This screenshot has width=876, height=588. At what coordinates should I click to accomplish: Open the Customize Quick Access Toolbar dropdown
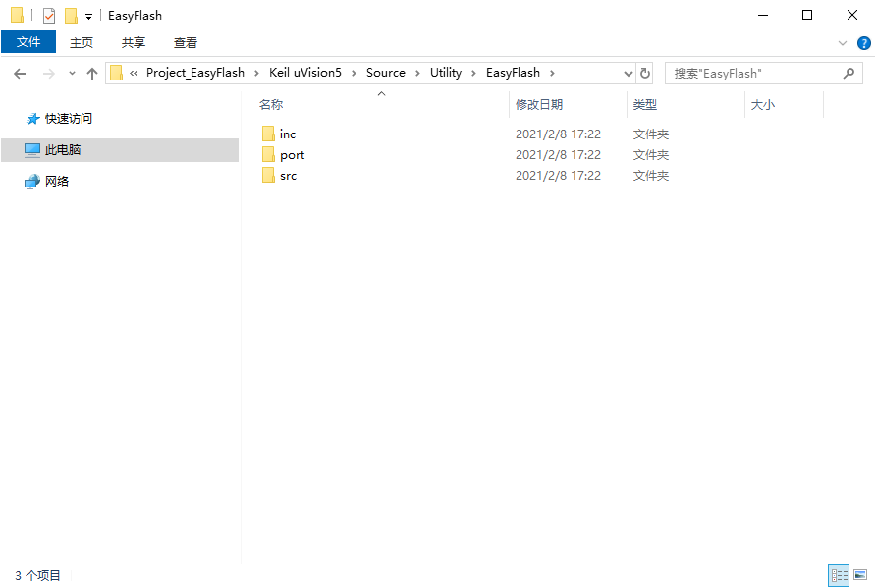[x=88, y=17]
